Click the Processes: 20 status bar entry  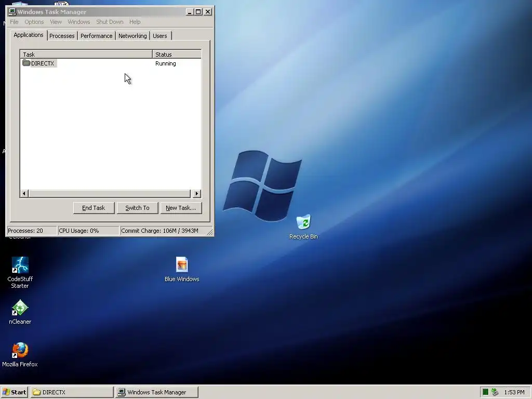(32, 231)
